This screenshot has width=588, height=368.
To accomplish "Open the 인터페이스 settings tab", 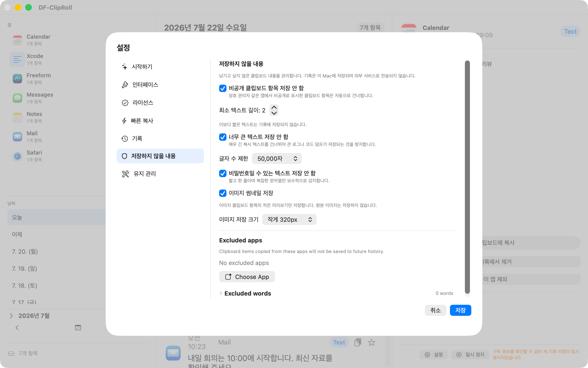I will (160, 85).
